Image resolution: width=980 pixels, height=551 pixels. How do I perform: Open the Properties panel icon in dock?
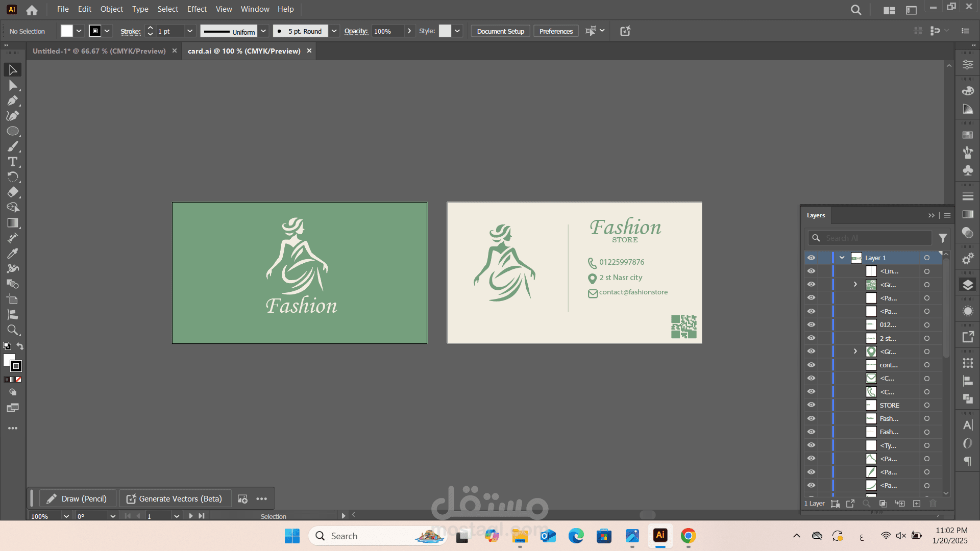968,65
